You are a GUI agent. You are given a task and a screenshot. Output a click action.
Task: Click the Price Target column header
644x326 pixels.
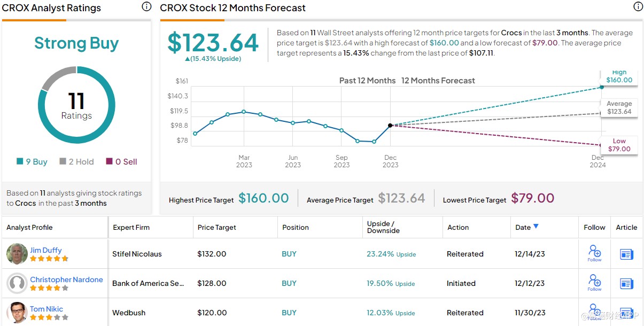pos(217,227)
